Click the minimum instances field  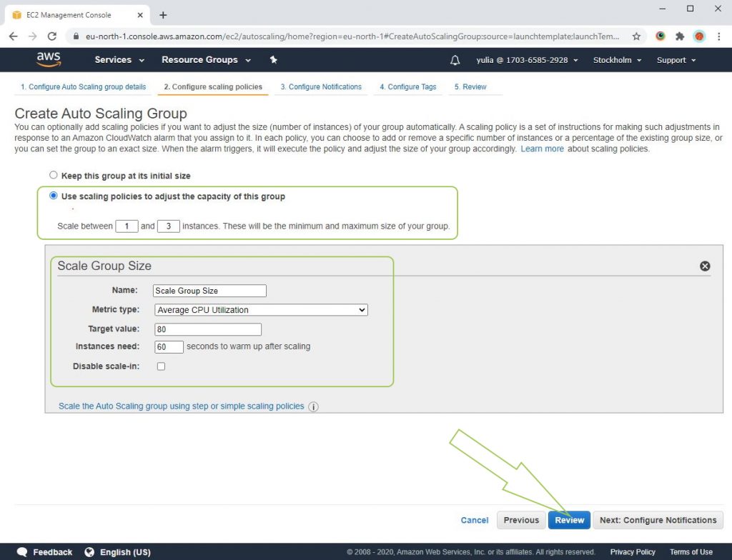click(127, 226)
